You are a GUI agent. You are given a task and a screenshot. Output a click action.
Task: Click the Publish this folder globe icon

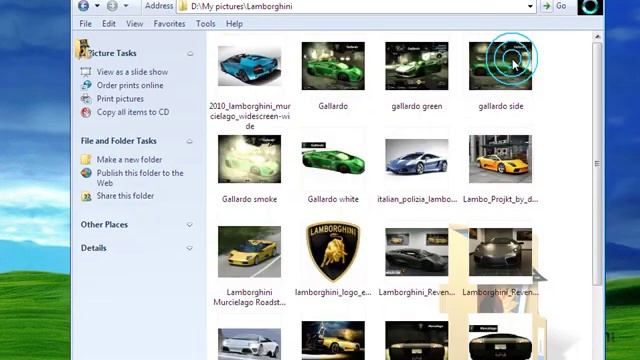[x=86, y=173]
